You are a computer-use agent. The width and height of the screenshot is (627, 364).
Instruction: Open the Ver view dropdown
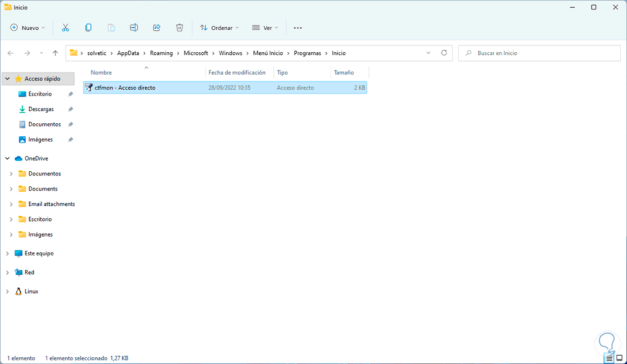(265, 28)
